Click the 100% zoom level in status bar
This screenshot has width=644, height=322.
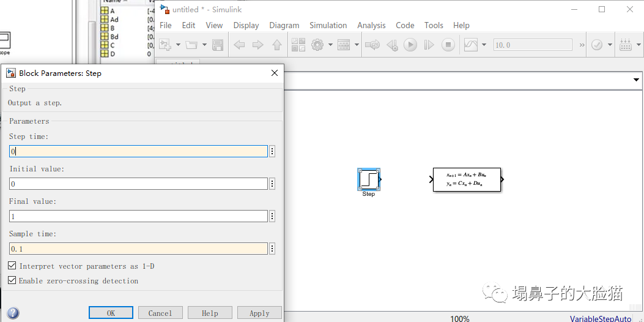(459, 318)
